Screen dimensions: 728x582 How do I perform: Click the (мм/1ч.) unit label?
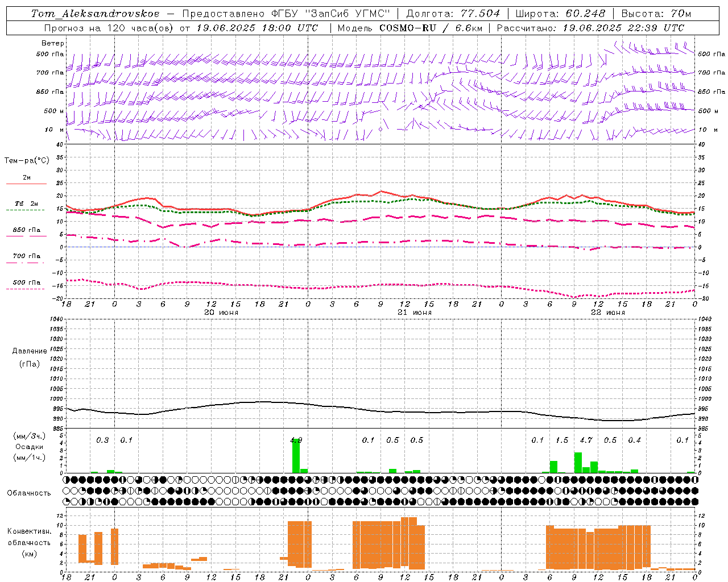click(28, 458)
